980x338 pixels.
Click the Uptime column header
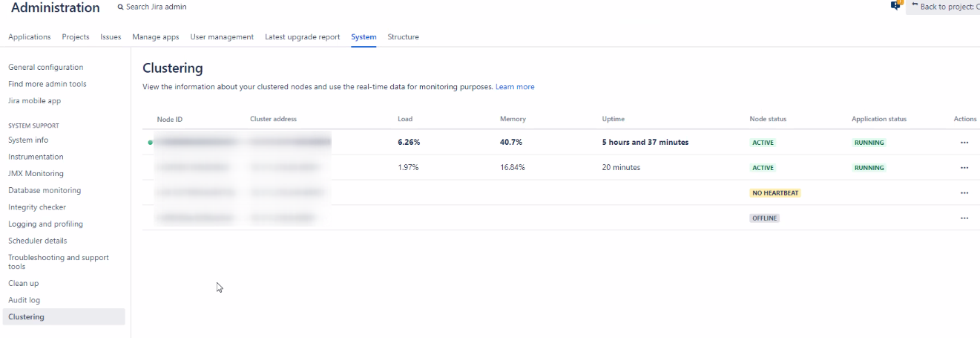pyautogui.click(x=614, y=119)
